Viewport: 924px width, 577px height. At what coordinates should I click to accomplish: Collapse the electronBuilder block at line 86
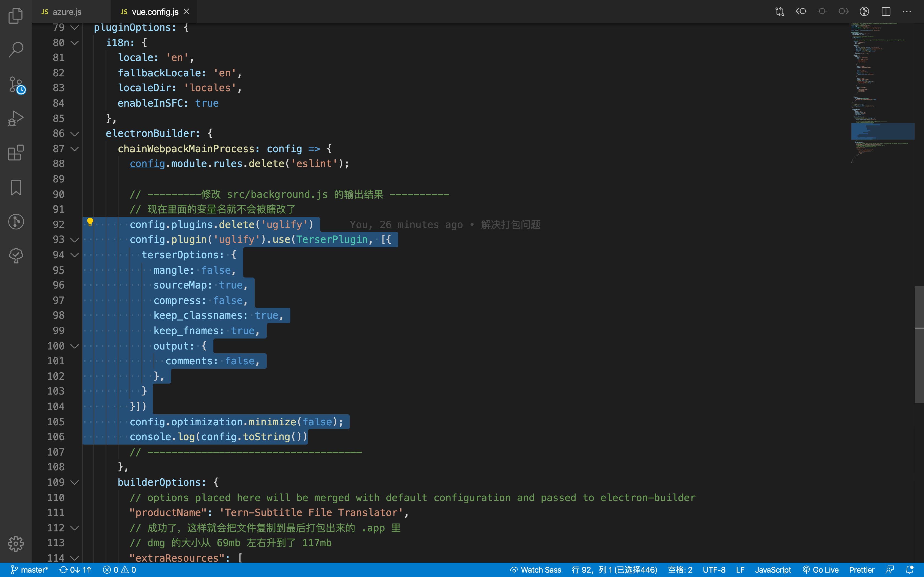[75, 134]
